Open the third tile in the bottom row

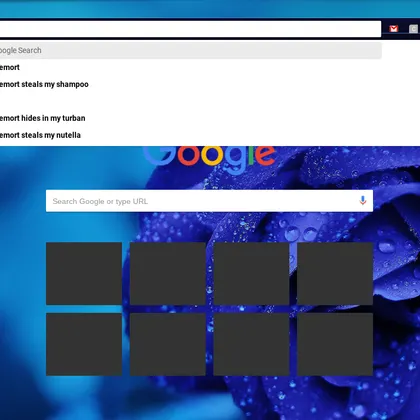[251, 344]
